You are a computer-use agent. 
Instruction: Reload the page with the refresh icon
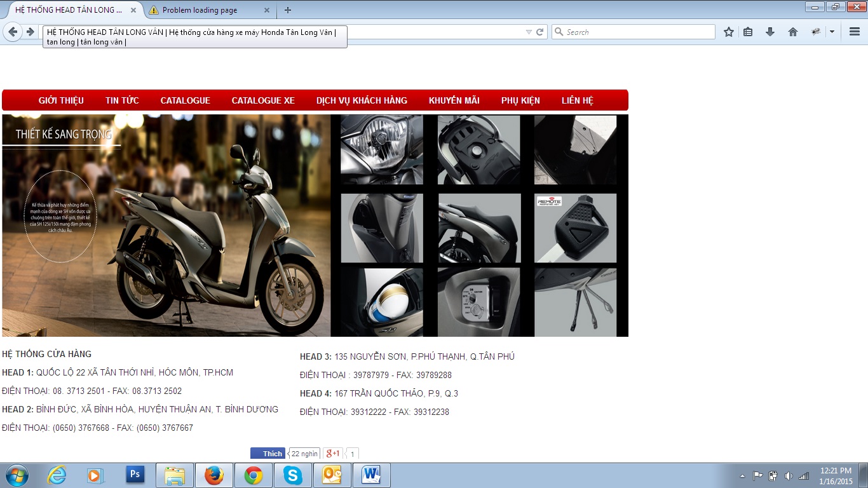click(540, 32)
